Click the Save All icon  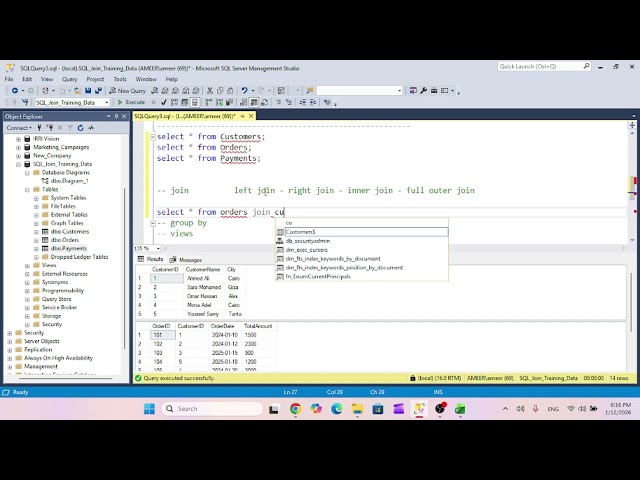98,91
